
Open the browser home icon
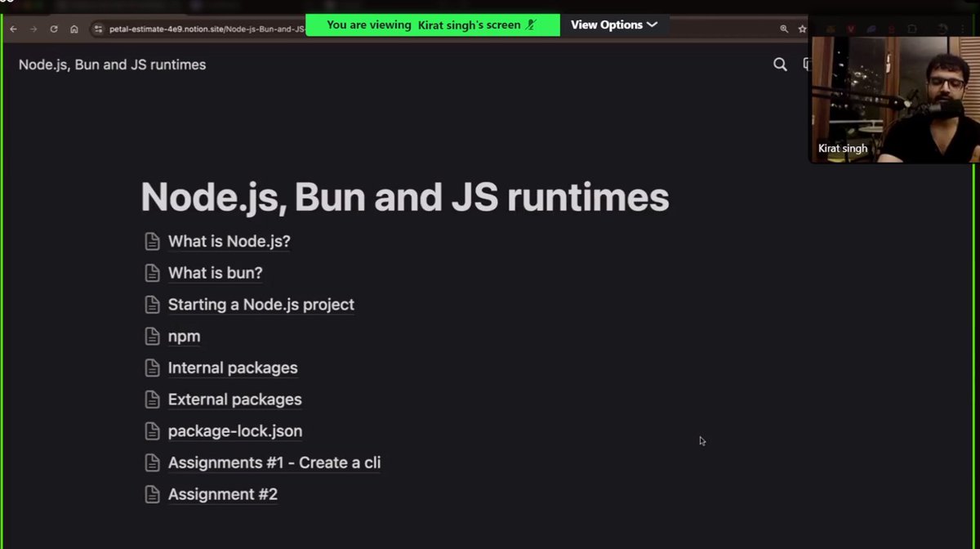pos(74,29)
